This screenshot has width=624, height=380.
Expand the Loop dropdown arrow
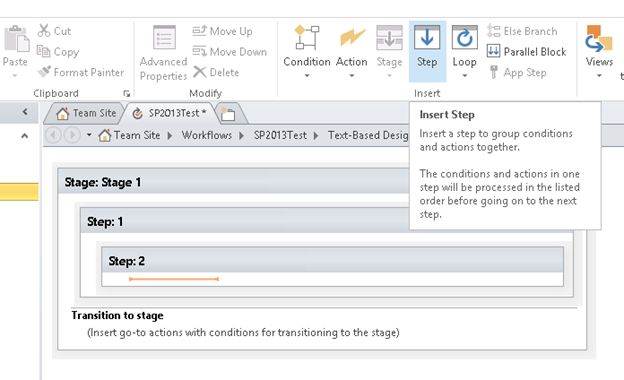pyautogui.click(x=464, y=76)
